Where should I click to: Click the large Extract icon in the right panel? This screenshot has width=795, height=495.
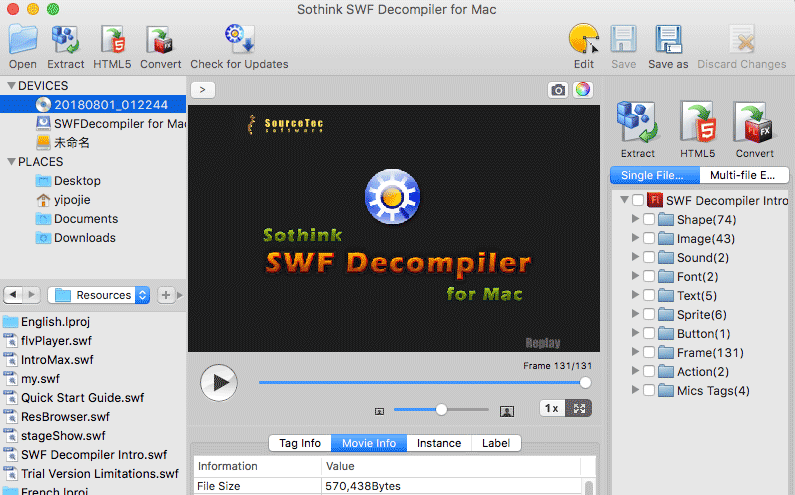tap(637, 122)
